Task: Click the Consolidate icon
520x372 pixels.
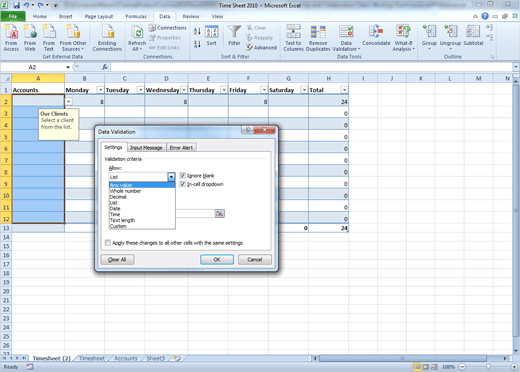Action: (376, 36)
